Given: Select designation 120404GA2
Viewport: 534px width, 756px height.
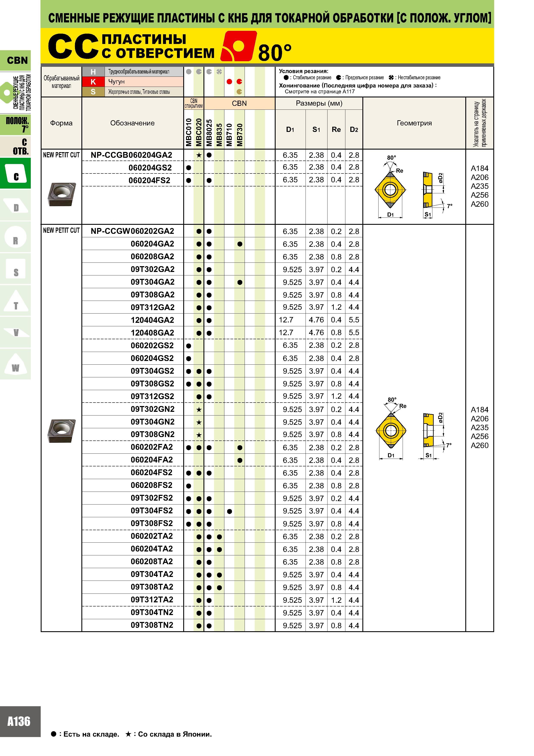Looking at the screenshot, I should (x=152, y=320).
